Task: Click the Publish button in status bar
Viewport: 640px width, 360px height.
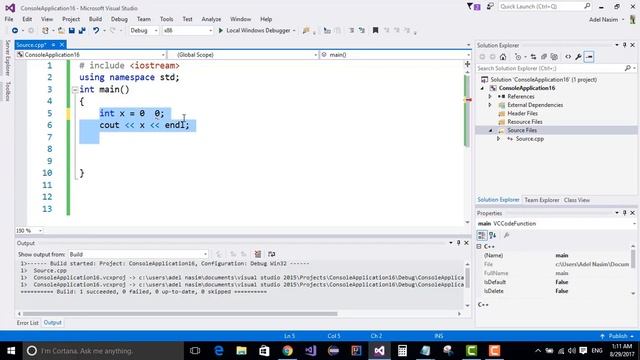Action: click(x=618, y=336)
